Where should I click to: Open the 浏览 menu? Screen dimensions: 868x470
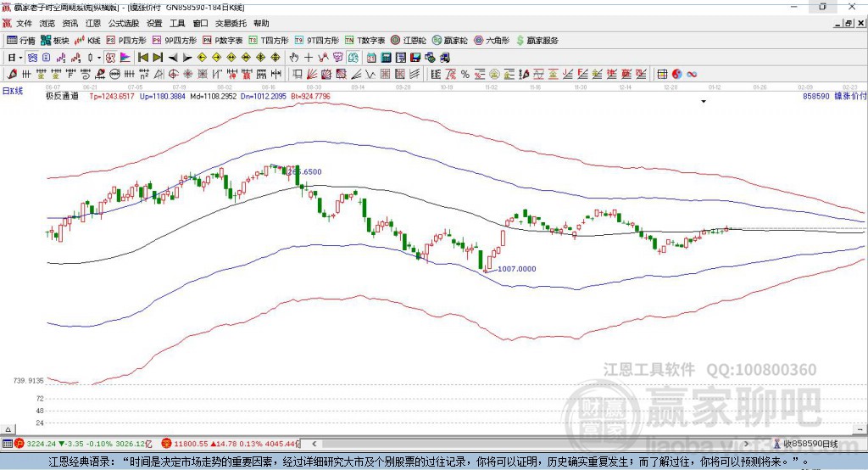coord(47,23)
